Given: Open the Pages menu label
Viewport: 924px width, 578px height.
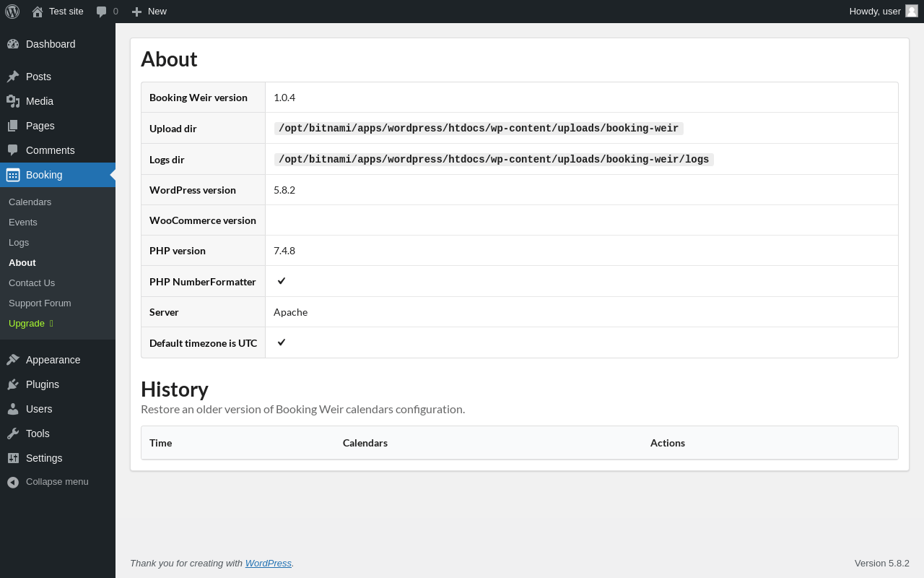Looking at the screenshot, I should point(40,126).
